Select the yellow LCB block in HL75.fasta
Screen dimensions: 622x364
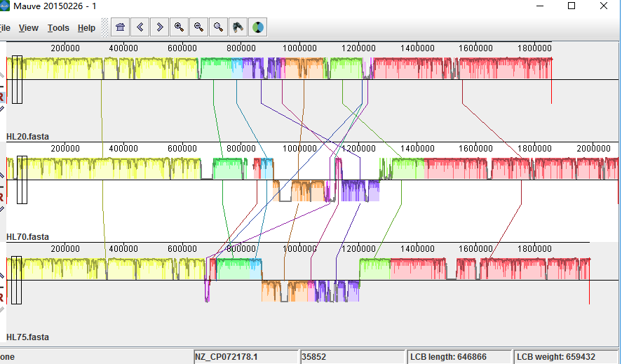tap(107, 269)
